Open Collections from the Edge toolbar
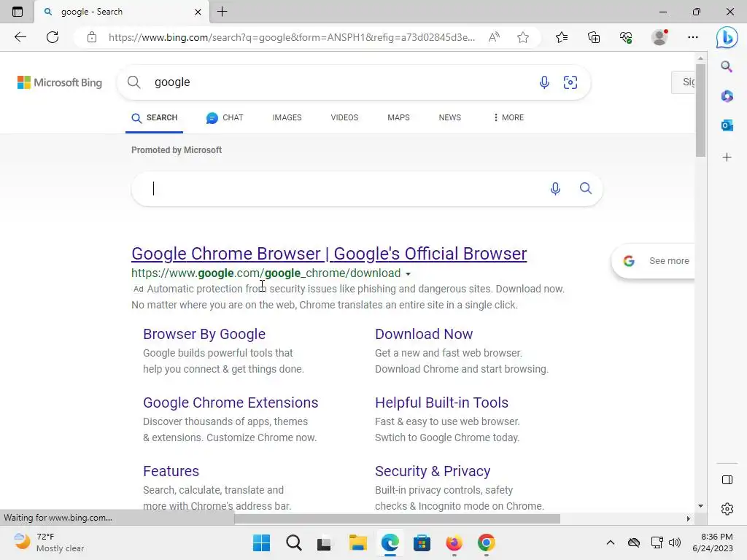747x560 pixels. click(594, 37)
